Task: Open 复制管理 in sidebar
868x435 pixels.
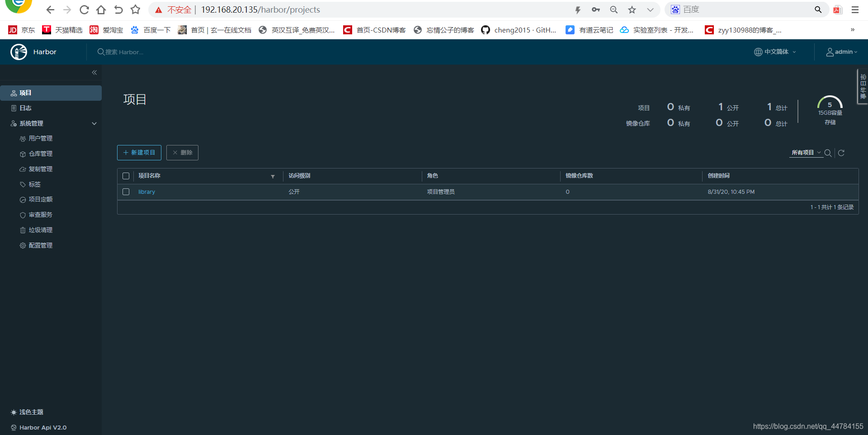Action: [x=41, y=169]
